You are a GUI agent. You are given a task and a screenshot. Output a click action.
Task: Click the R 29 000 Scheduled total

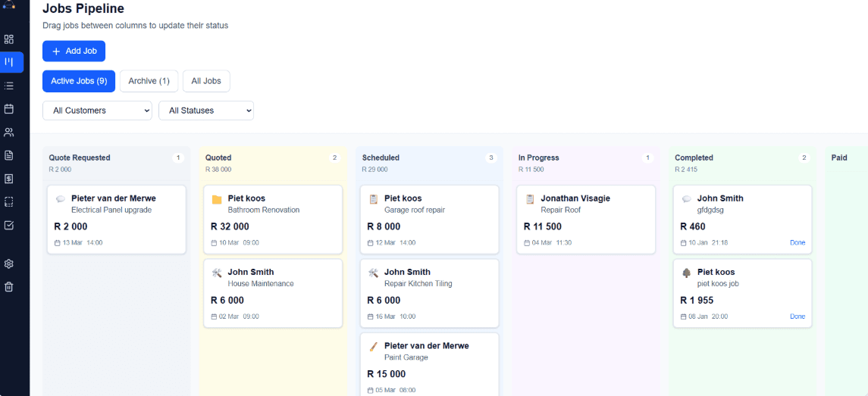374,170
